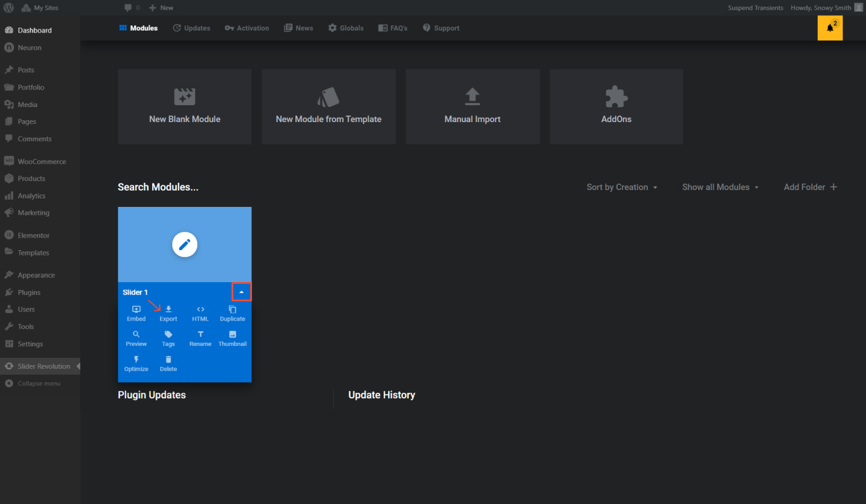Open Products in the sidebar
This screenshot has height=504, width=866.
[x=40, y=179]
